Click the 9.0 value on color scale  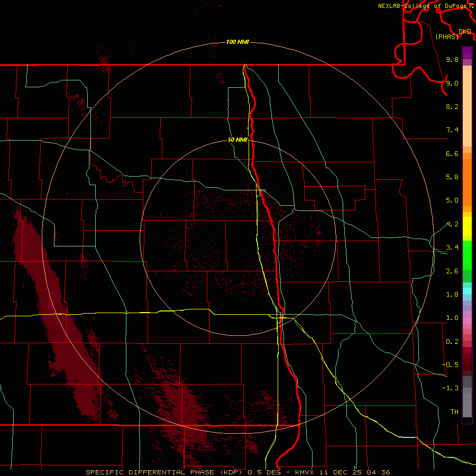[452, 83]
